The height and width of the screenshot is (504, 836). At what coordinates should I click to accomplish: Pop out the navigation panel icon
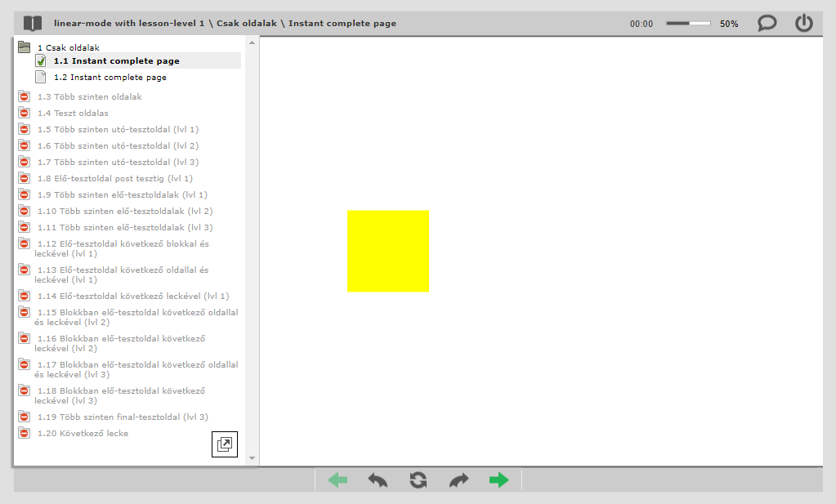click(x=224, y=444)
